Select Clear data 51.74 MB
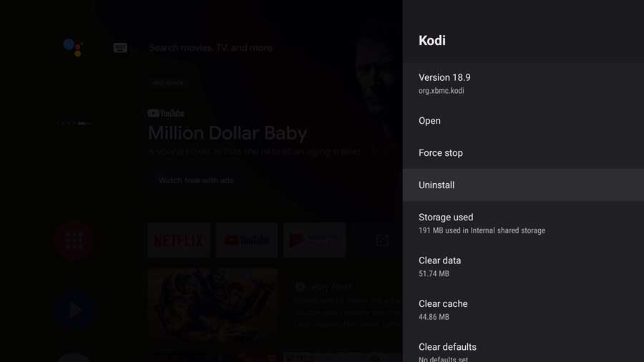The height and width of the screenshot is (362, 644). 523,266
